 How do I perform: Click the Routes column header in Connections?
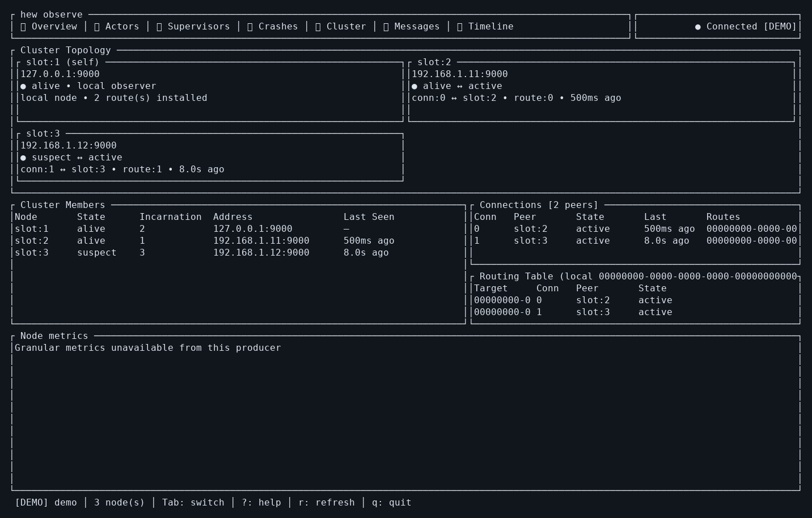[x=724, y=217]
